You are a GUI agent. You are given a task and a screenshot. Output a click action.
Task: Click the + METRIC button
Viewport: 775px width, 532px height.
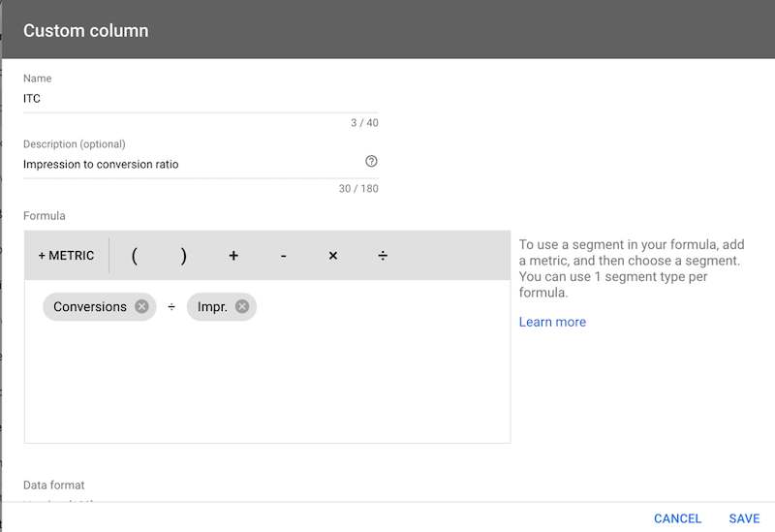(x=66, y=256)
